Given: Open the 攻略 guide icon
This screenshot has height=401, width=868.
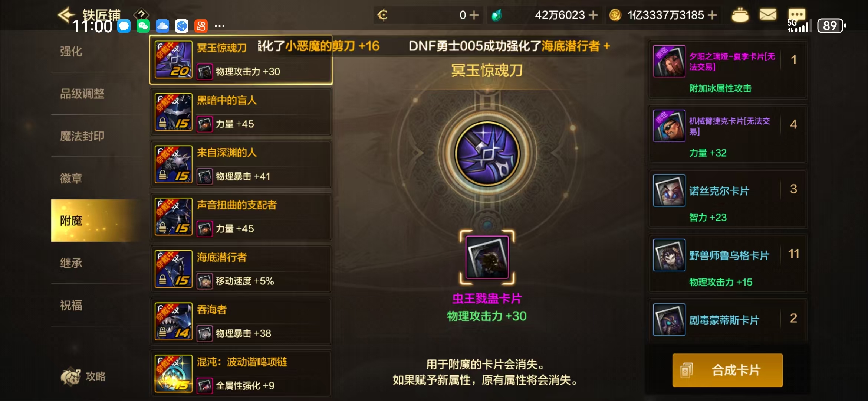Looking at the screenshot, I should [83, 376].
